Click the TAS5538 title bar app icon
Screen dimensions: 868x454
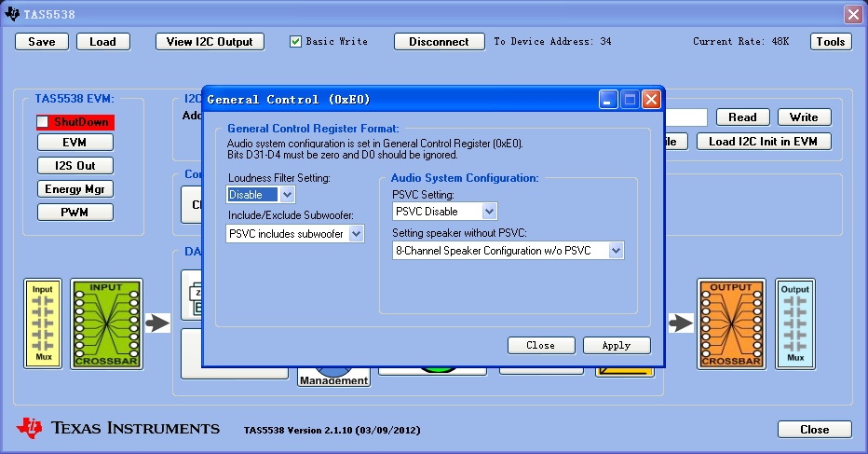click(x=11, y=13)
